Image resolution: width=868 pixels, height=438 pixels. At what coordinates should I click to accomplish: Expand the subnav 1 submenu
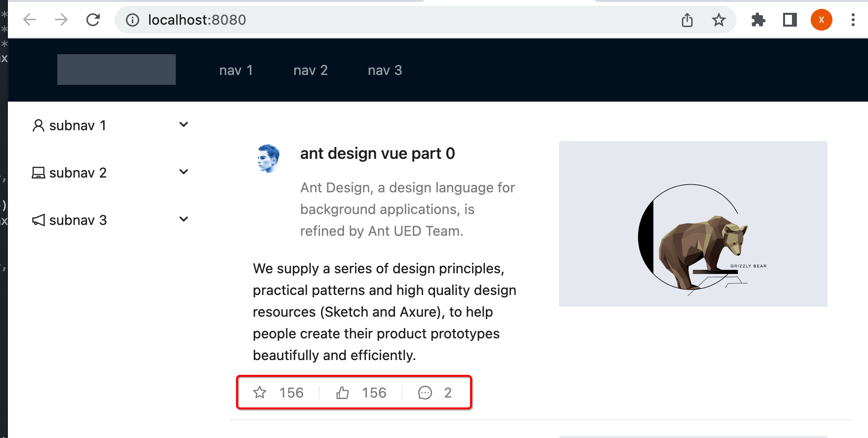tap(111, 125)
